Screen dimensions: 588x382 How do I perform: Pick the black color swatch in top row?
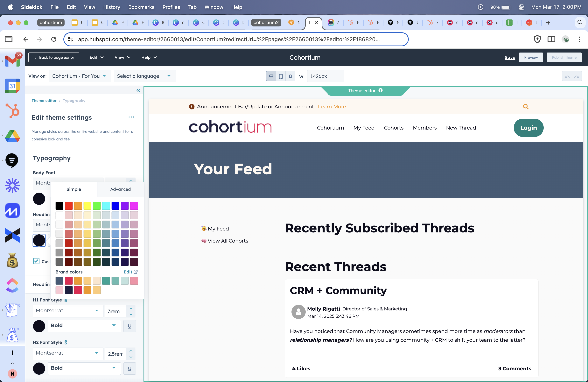pyautogui.click(x=59, y=206)
